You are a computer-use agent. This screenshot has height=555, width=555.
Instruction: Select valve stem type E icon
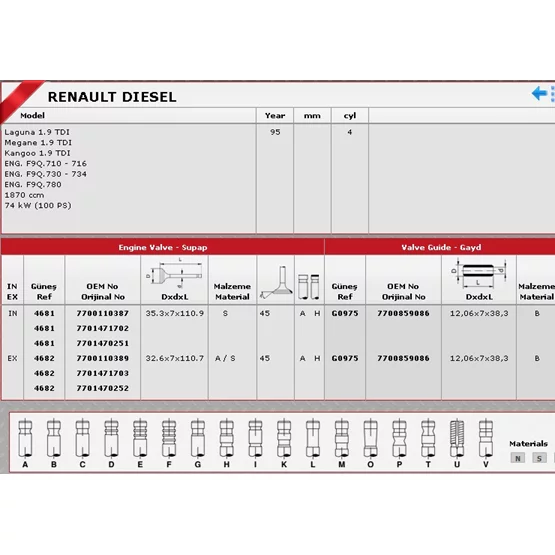coord(140,439)
